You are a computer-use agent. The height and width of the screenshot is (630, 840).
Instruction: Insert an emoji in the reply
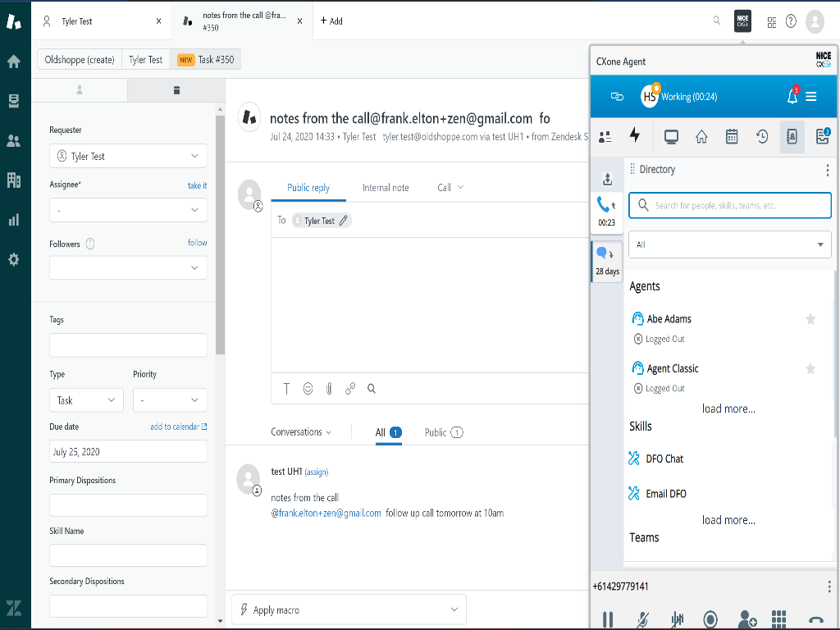click(x=308, y=389)
